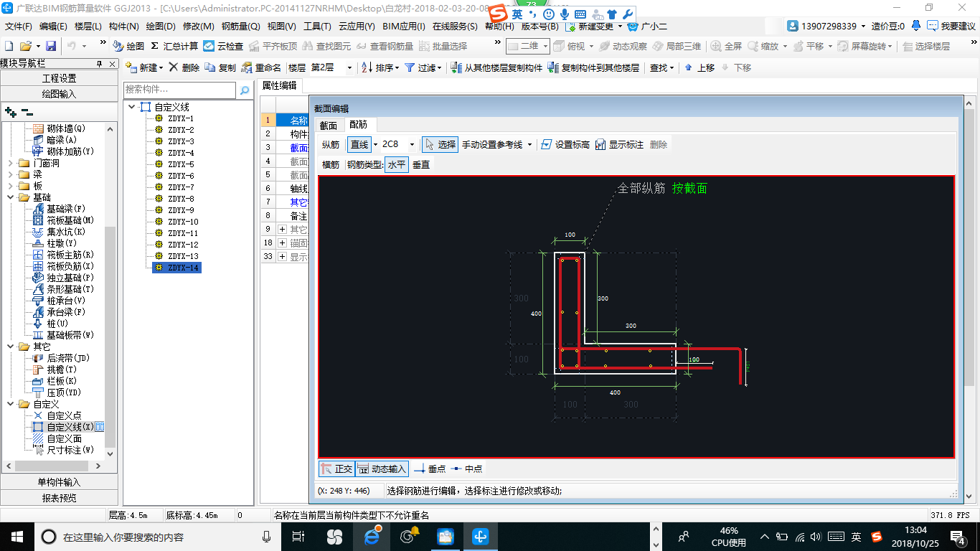This screenshot has width=980, height=551.
Task: Click Windows taskbar search box
Action: click(156, 537)
